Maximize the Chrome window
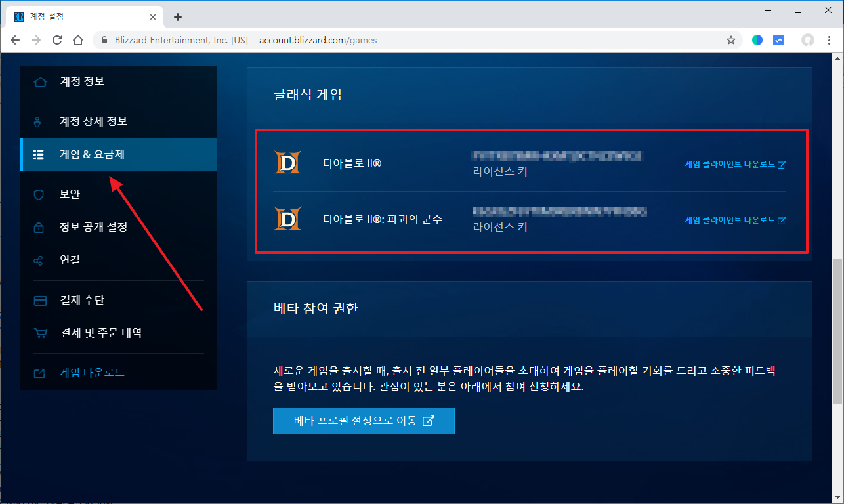 coord(798,10)
